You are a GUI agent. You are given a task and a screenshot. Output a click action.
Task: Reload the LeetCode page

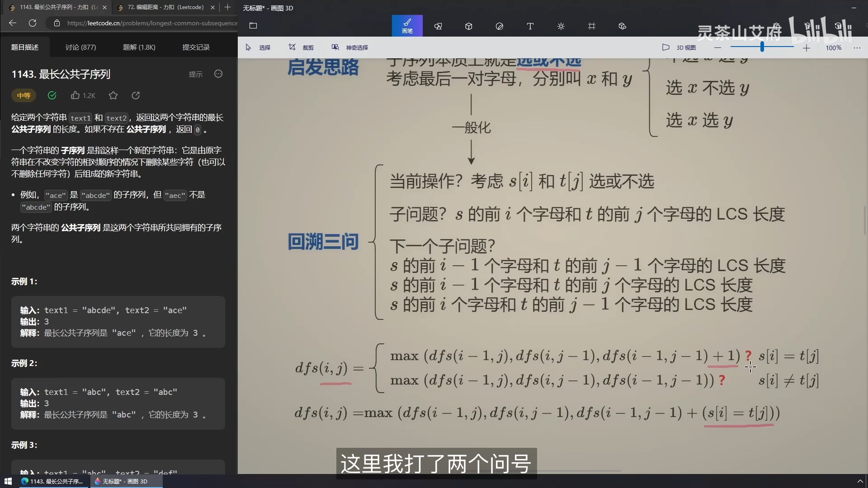pyautogui.click(x=33, y=23)
